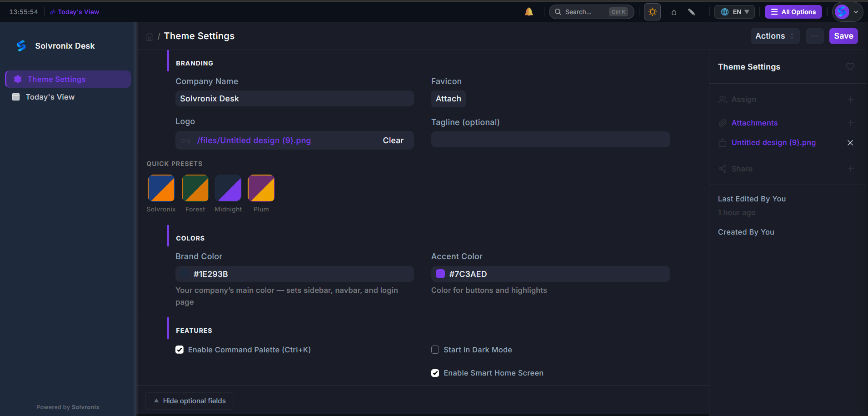Click the Assign people icon
The height and width of the screenshot is (416, 868).
(723, 100)
